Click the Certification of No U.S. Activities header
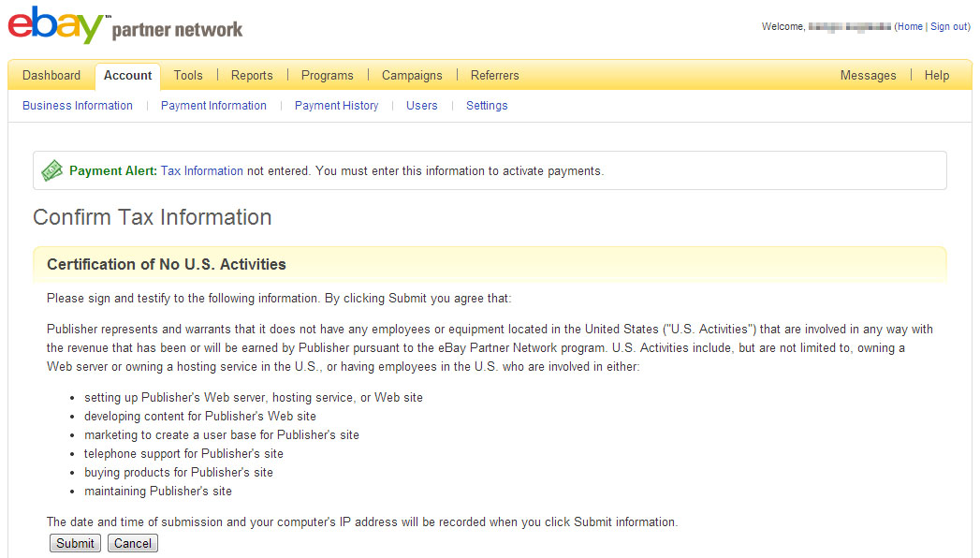This screenshot has width=980, height=558. coord(167,264)
